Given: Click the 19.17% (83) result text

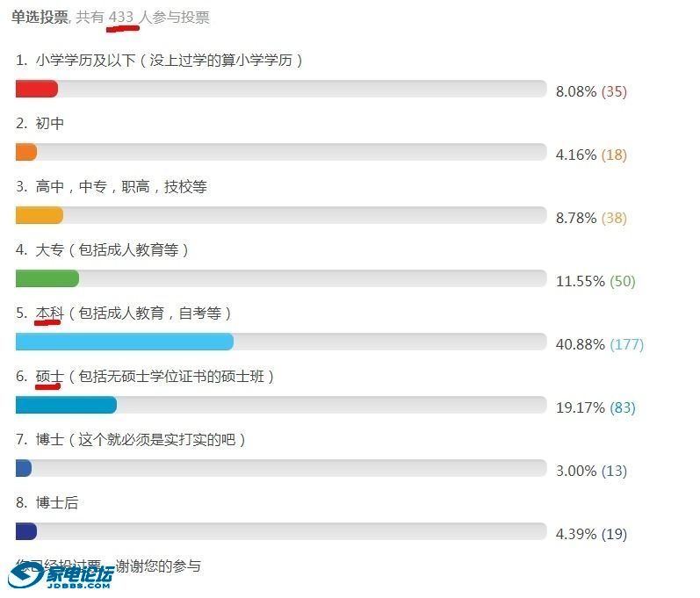Looking at the screenshot, I should [595, 407].
